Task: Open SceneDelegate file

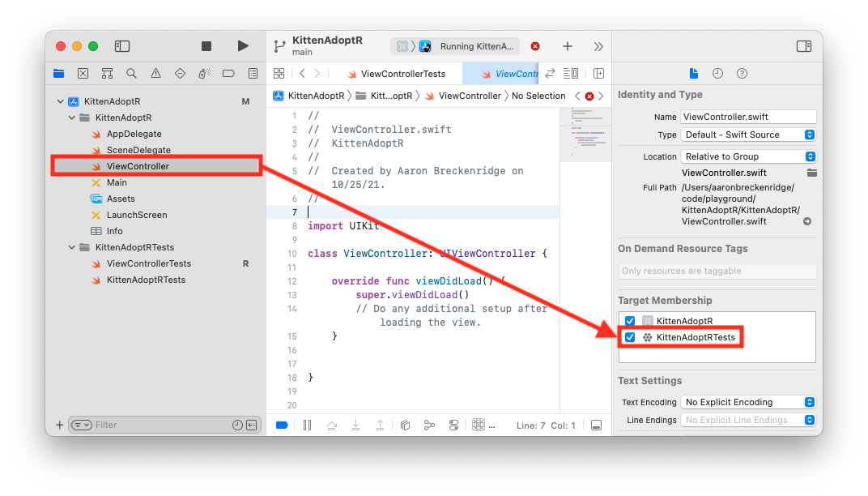Action: pyautogui.click(x=138, y=150)
